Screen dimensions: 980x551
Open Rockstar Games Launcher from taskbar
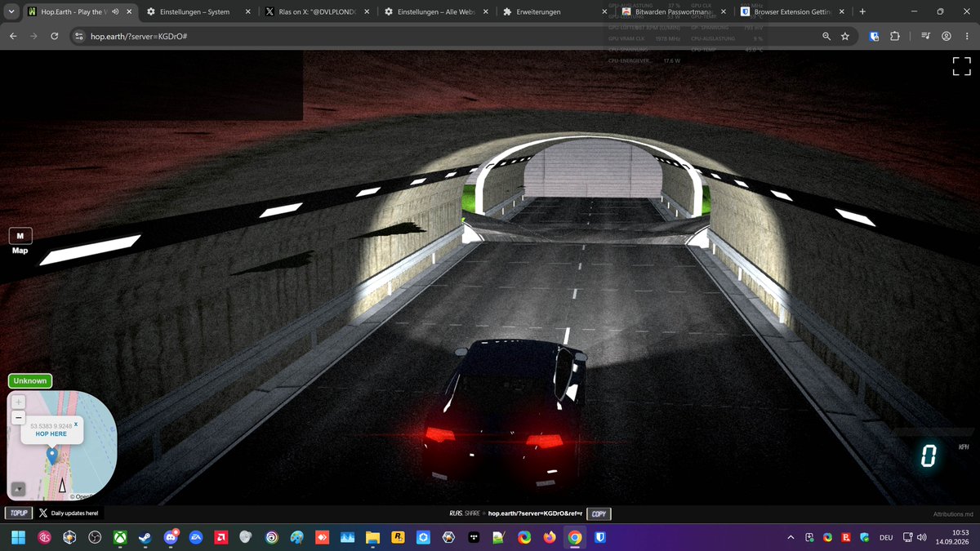coord(398,537)
